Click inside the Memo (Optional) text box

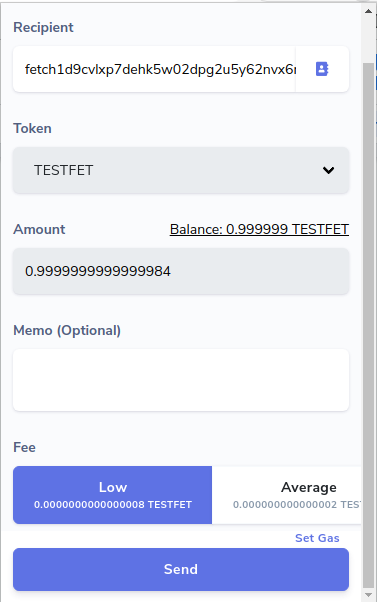181,380
